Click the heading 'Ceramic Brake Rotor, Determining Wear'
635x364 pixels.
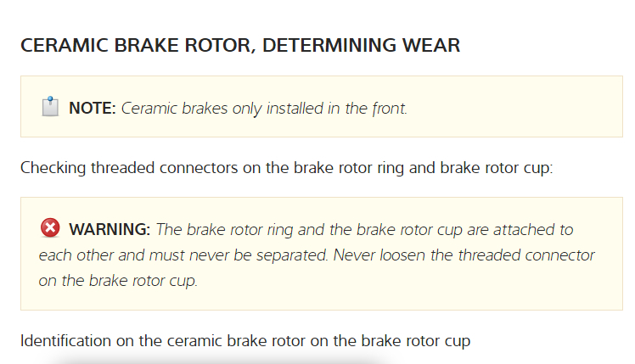click(x=240, y=46)
